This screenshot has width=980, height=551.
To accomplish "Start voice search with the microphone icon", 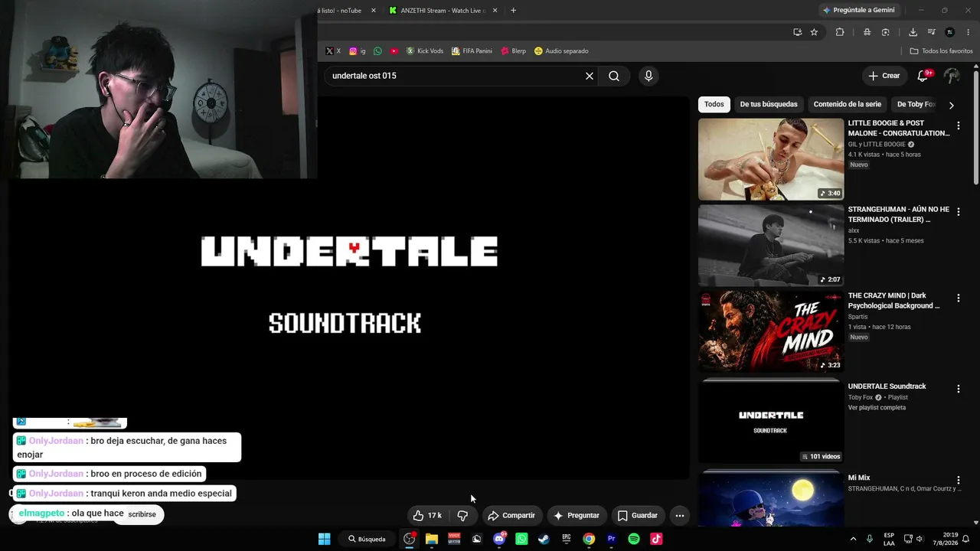I will pos(648,76).
